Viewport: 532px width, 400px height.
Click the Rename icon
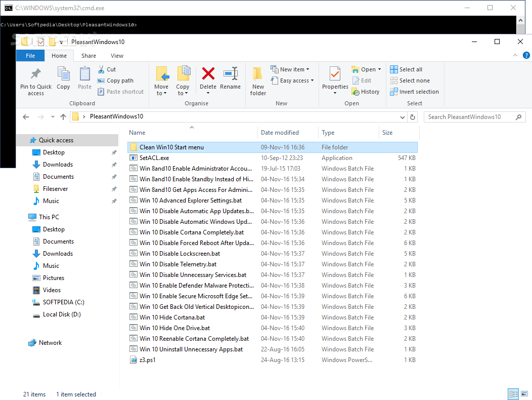coord(231,74)
